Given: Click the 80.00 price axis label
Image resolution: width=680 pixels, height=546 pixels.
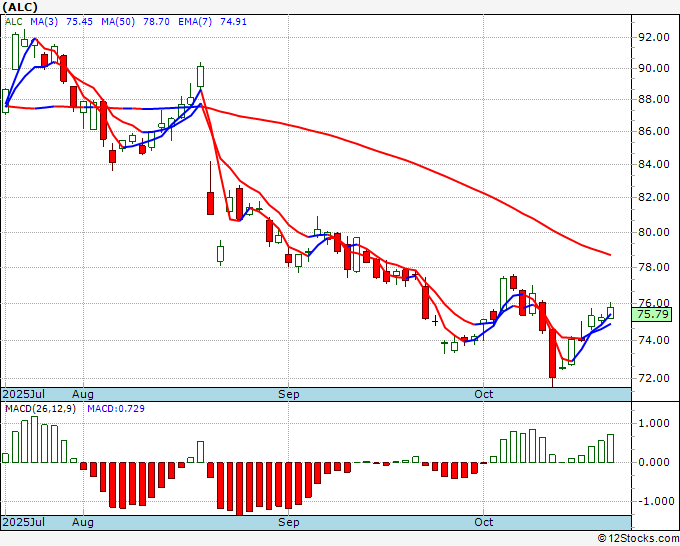Looking at the screenshot, I should (654, 232).
